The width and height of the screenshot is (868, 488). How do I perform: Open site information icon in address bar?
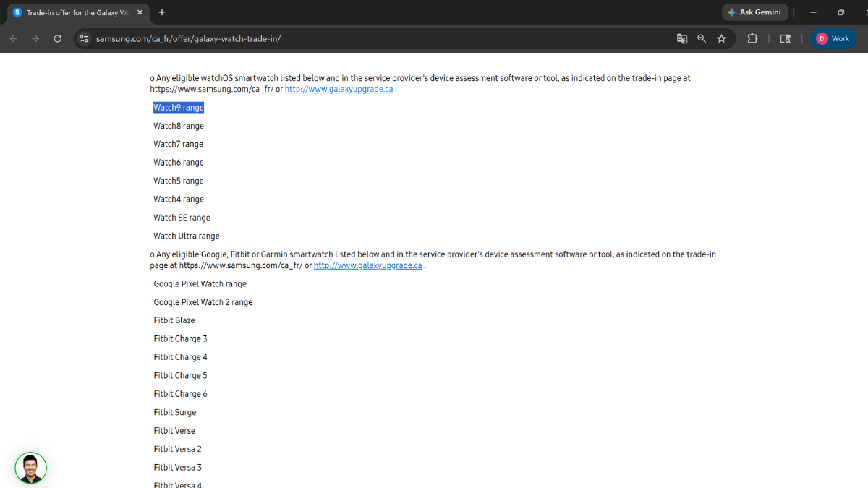(x=84, y=38)
